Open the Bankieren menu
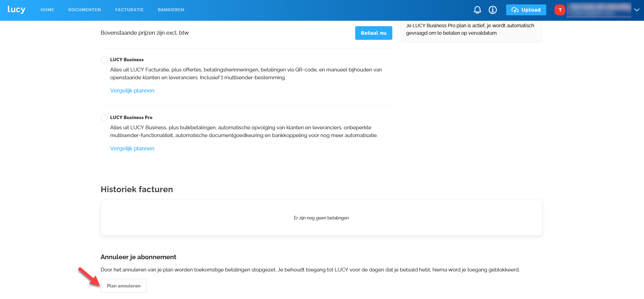The width and height of the screenshot is (644, 299). pyautogui.click(x=171, y=10)
